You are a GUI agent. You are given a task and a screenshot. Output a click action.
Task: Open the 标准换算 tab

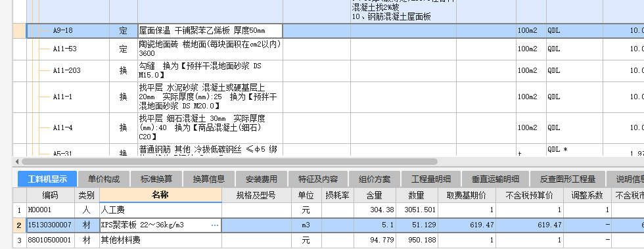(x=156, y=179)
